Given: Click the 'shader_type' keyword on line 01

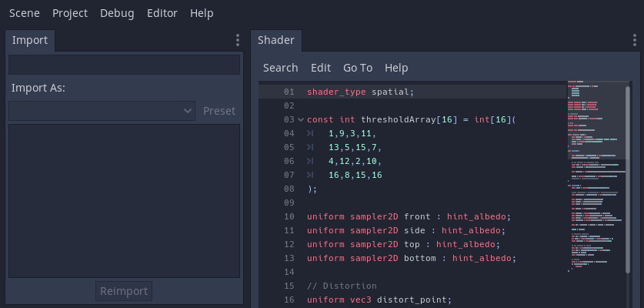Looking at the screenshot, I should tap(336, 92).
